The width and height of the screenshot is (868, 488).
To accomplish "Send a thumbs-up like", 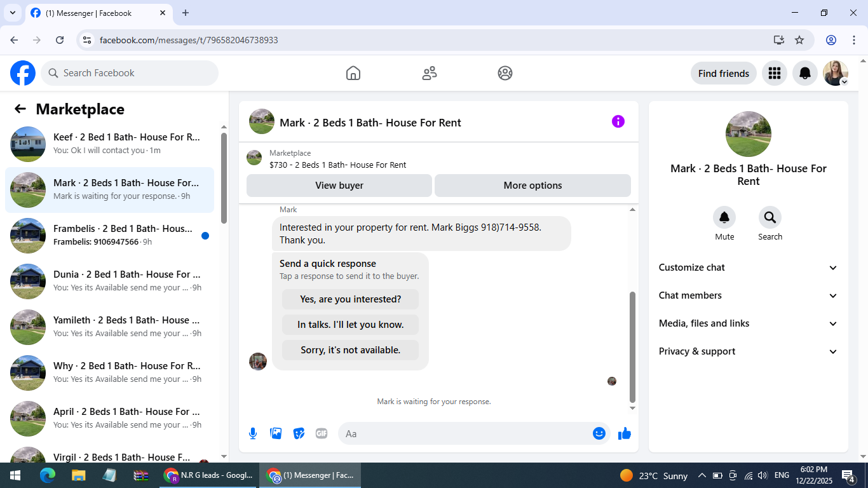I will 625,433.
